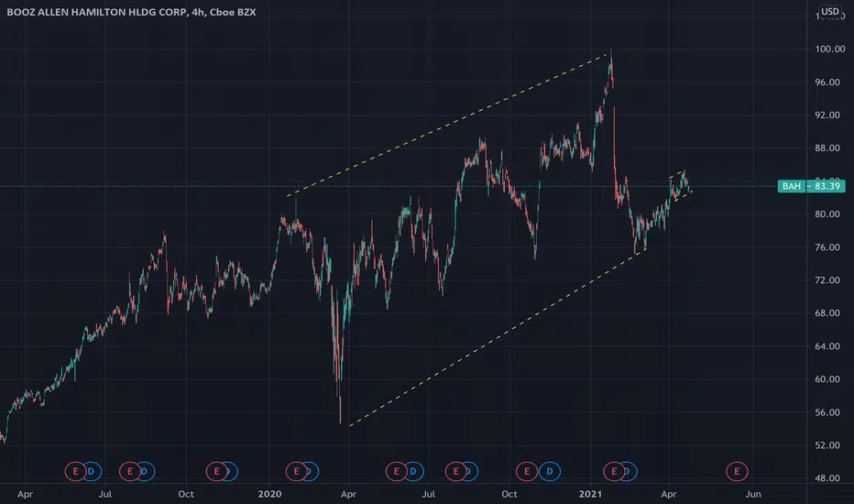
Task: Open the earnings E marker after Oct 2019
Action: [216, 471]
